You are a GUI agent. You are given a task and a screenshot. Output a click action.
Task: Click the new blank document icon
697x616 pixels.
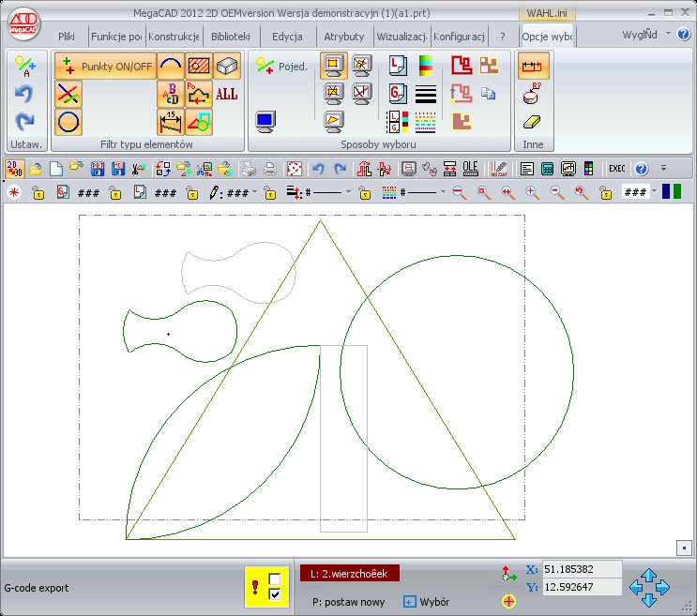point(56,169)
